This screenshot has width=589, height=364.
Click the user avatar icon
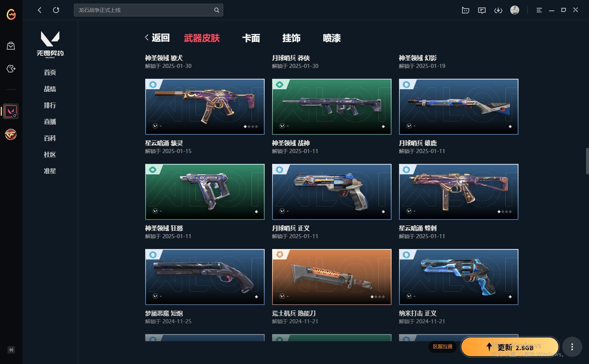pyautogui.click(x=515, y=10)
